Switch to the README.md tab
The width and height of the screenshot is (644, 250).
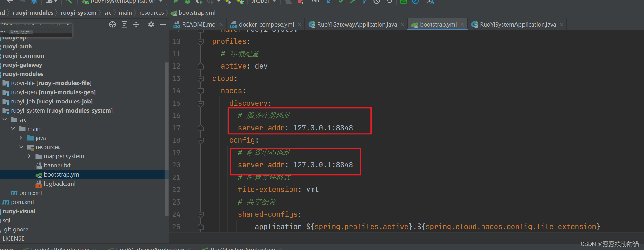[x=198, y=24]
